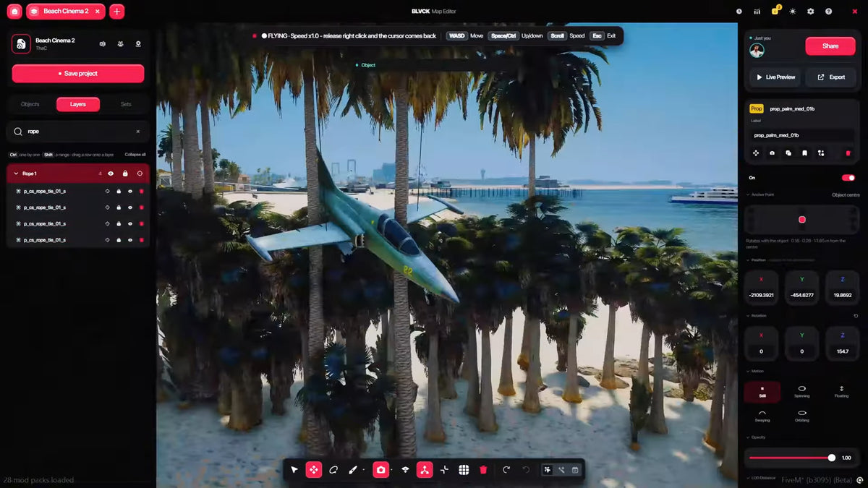Select the cursor sparkle mode icon
The image size is (868, 488).
click(x=548, y=470)
